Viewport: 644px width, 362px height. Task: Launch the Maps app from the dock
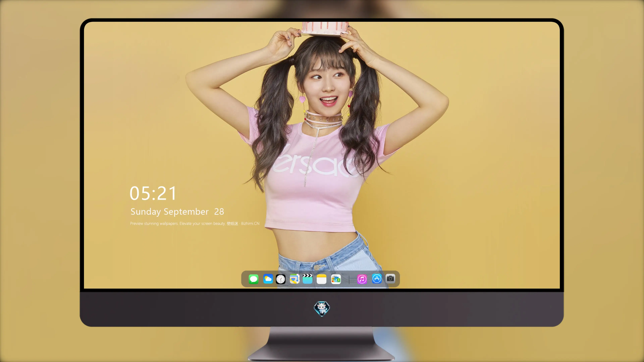pos(294,279)
